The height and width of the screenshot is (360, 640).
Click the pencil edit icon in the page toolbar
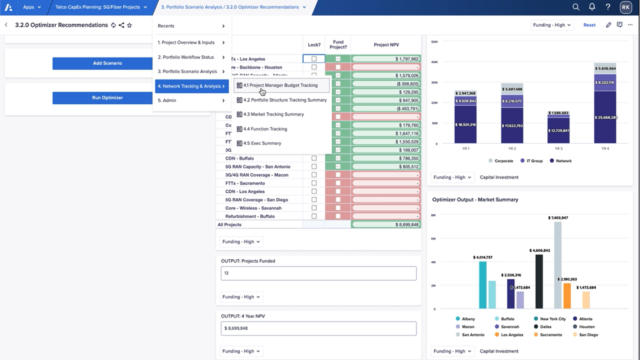(x=608, y=25)
